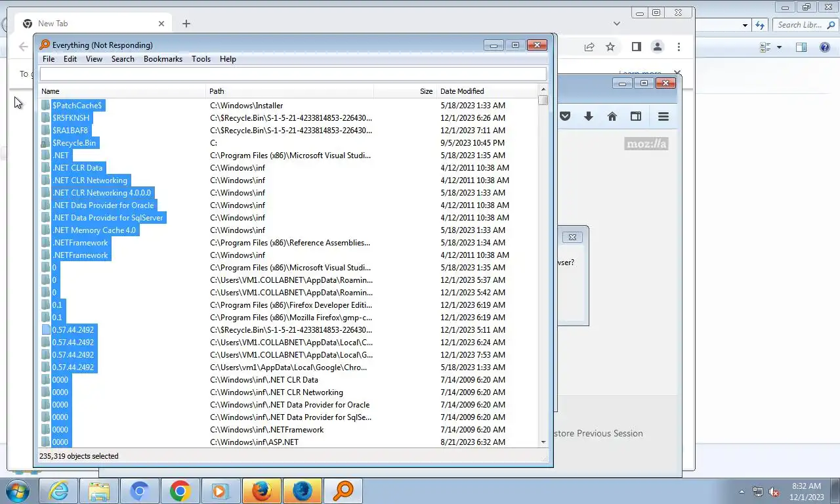Image resolution: width=840 pixels, height=504 pixels.
Task: Click Firefox Pocket icon
Action: coord(565,116)
